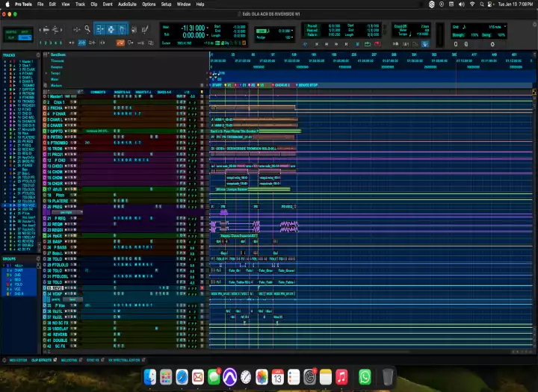Open Main counter format dropdown arrow

[207, 28]
